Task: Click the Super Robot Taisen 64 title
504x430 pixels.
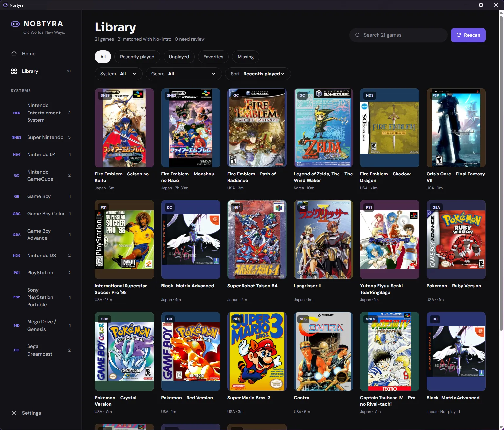Action: (x=252, y=286)
